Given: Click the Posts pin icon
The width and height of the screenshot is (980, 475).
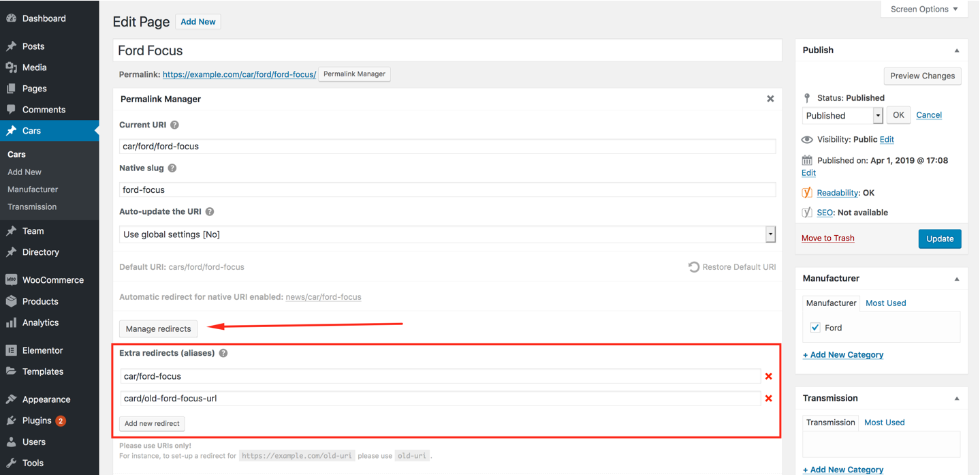Looking at the screenshot, I should tap(11, 46).
